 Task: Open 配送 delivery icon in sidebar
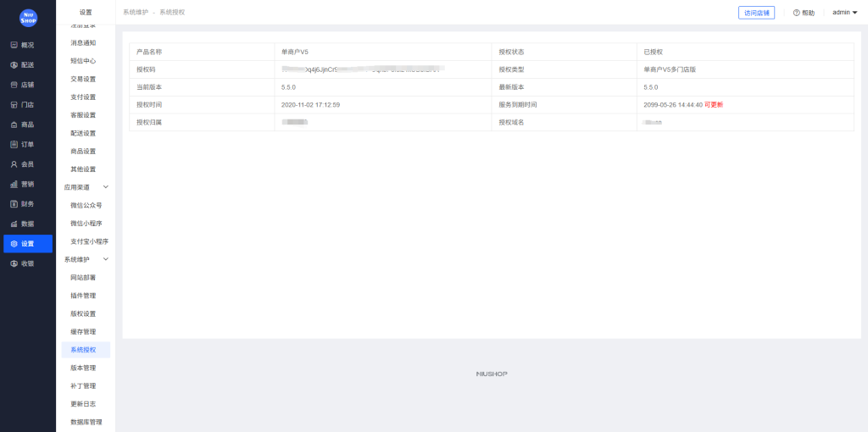[14, 64]
